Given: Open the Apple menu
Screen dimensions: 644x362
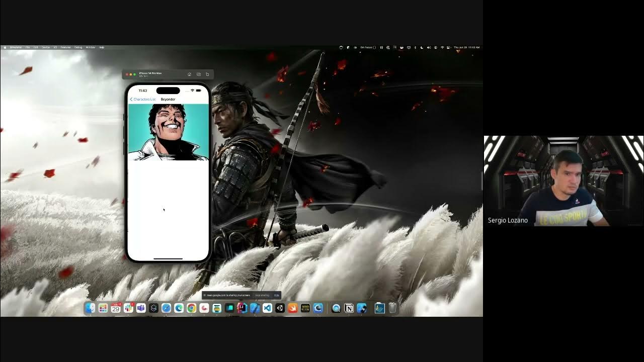Looking at the screenshot, I should pyautogui.click(x=5, y=47).
